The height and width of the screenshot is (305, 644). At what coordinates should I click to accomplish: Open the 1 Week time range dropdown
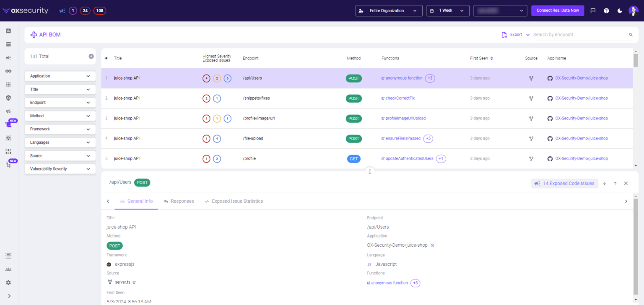point(447,10)
